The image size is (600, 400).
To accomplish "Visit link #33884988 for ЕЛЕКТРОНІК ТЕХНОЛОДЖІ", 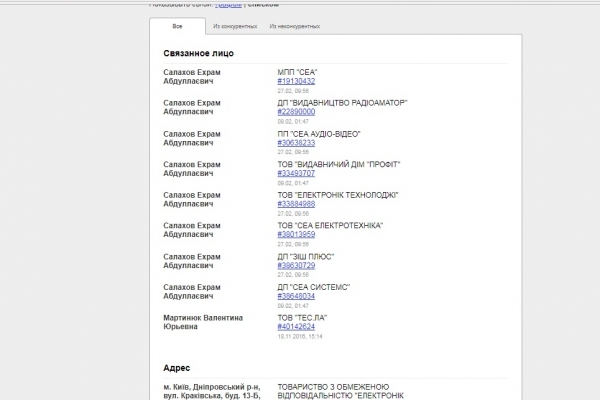I will pyautogui.click(x=296, y=204).
